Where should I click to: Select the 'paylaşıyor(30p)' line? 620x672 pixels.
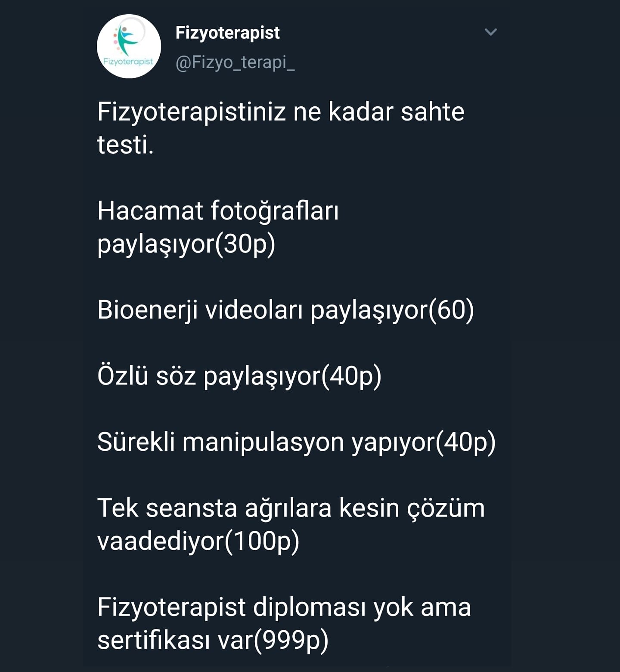tap(186, 245)
